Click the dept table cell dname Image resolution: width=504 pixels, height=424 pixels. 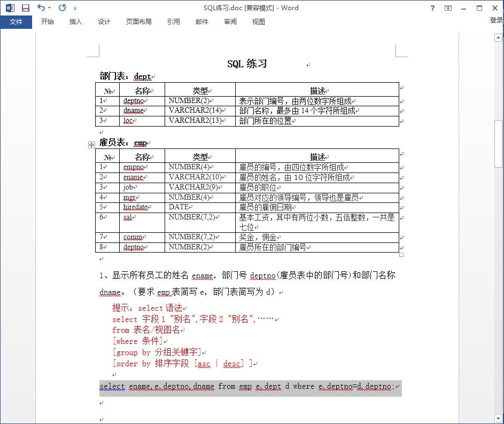tap(142, 111)
